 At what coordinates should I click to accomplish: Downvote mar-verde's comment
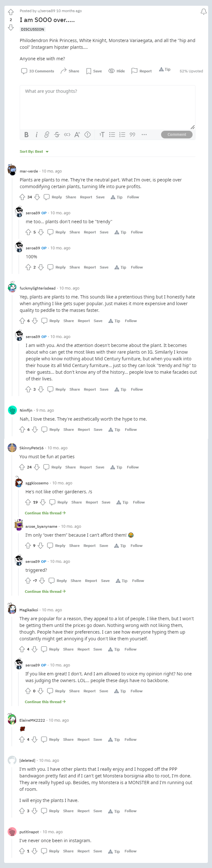[37, 197]
